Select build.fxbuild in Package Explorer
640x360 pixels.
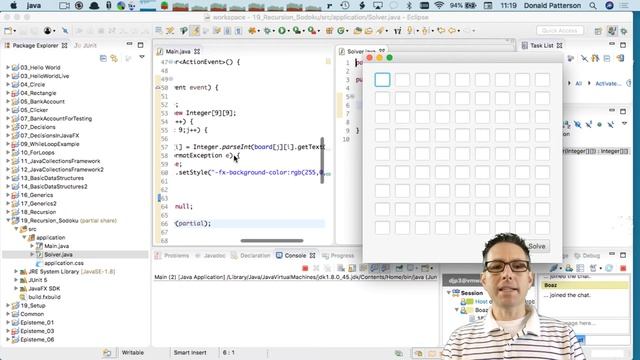(44, 297)
